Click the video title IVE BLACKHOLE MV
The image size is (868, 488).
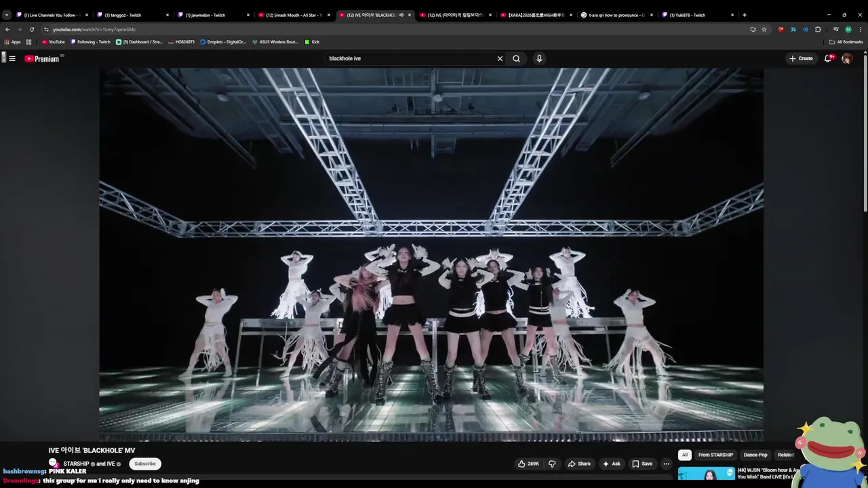pos(92,450)
